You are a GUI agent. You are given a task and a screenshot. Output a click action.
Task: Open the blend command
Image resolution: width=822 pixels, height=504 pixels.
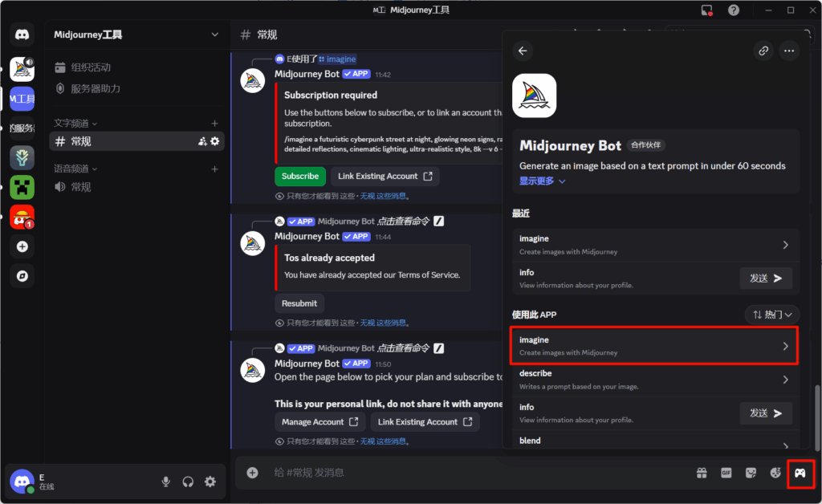point(655,440)
